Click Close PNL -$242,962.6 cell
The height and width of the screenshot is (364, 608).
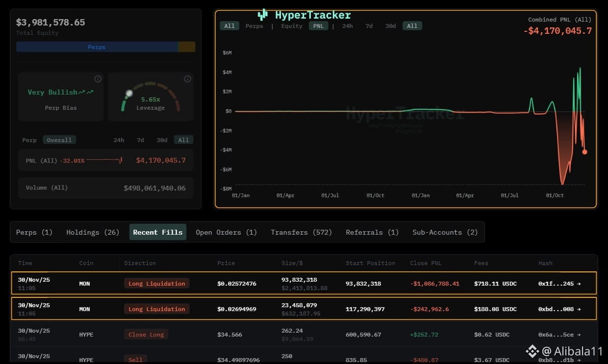[x=431, y=309]
